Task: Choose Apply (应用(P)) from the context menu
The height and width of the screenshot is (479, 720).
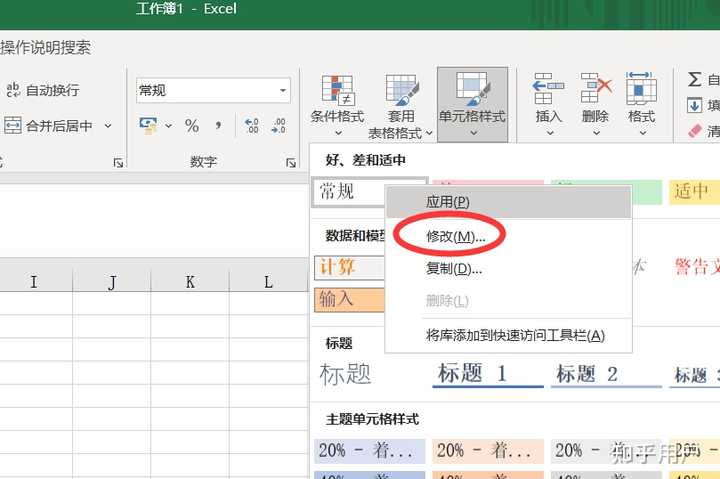Action: tap(509, 202)
